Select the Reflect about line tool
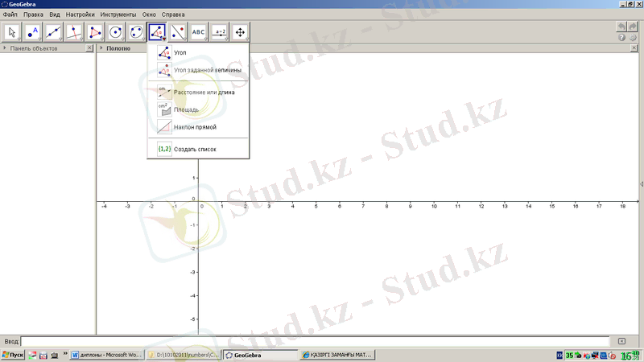Screen dimensions: 644x362 click(x=178, y=32)
